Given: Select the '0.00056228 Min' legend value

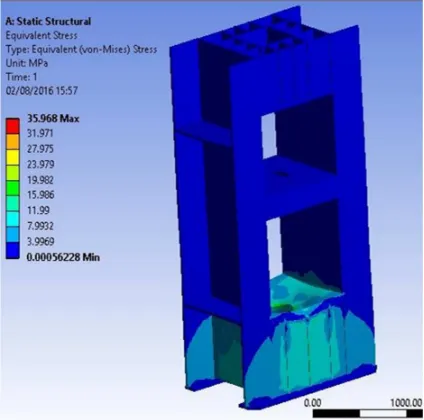Looking at the screenshot, I should [x=63, y=257].
